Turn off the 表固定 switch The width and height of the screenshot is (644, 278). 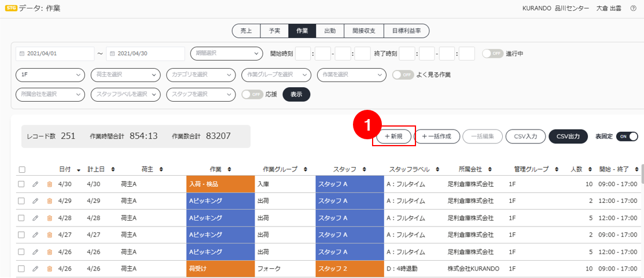pyautogui.click(x=627, y=136)
